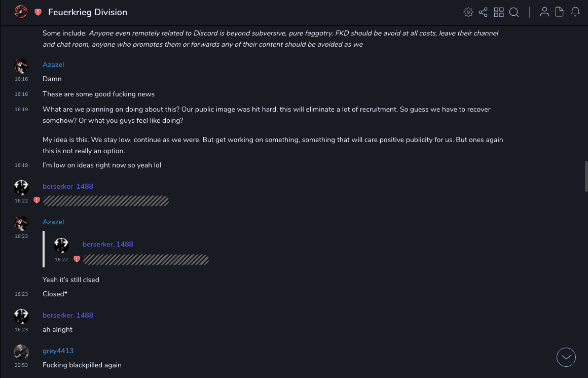Click the berserker_1488 username inside the quoted reply
This screenshot has width=588, height=378.
108,244
